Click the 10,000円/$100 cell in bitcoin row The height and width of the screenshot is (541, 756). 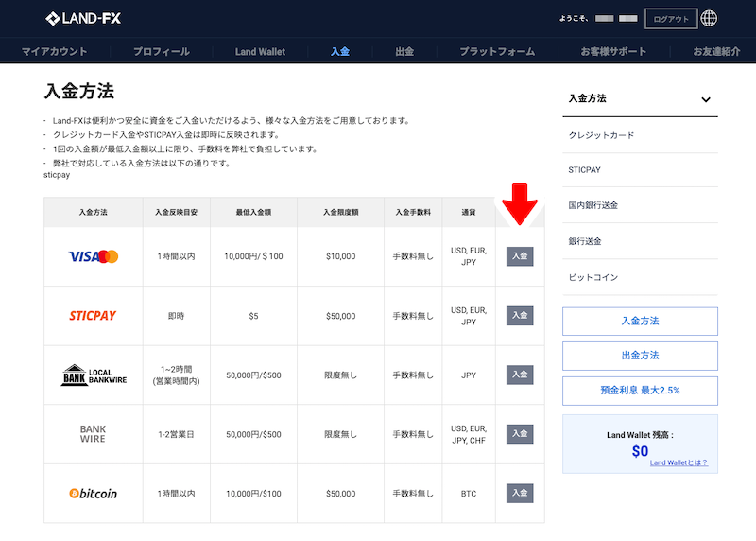click(x=253, y=494)
